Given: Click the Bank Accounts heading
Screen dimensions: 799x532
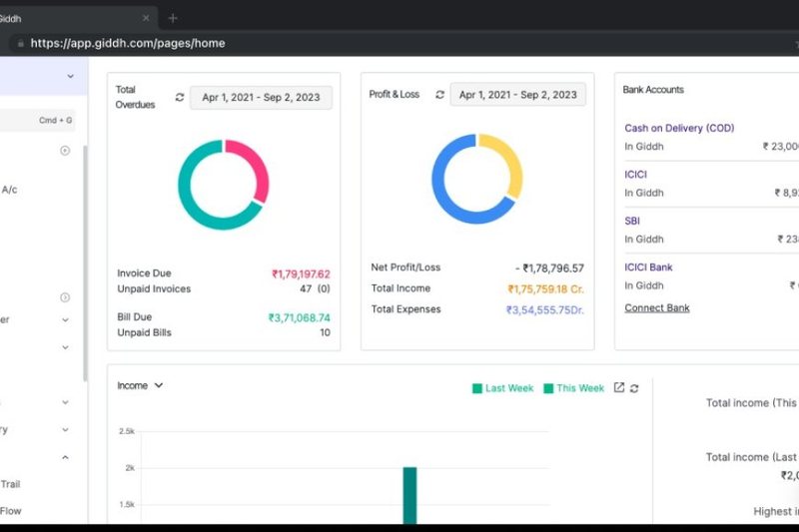Looking at the screenshot, I should point(653,90).
